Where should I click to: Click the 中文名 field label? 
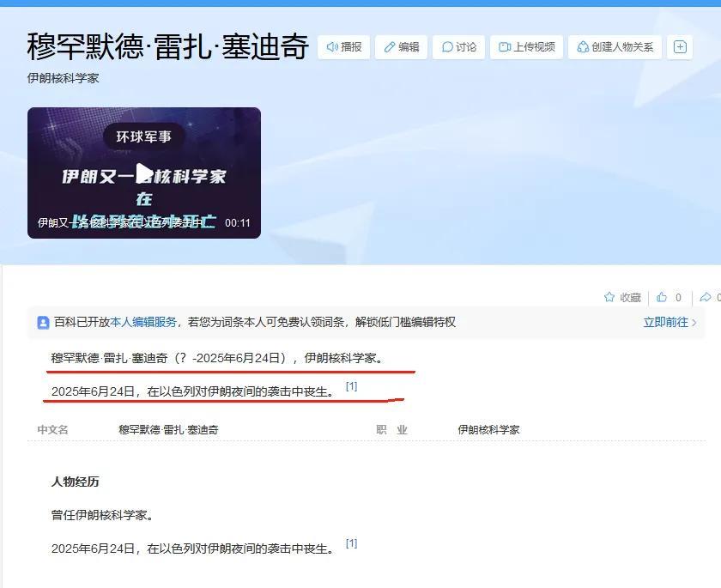point(53,430)
